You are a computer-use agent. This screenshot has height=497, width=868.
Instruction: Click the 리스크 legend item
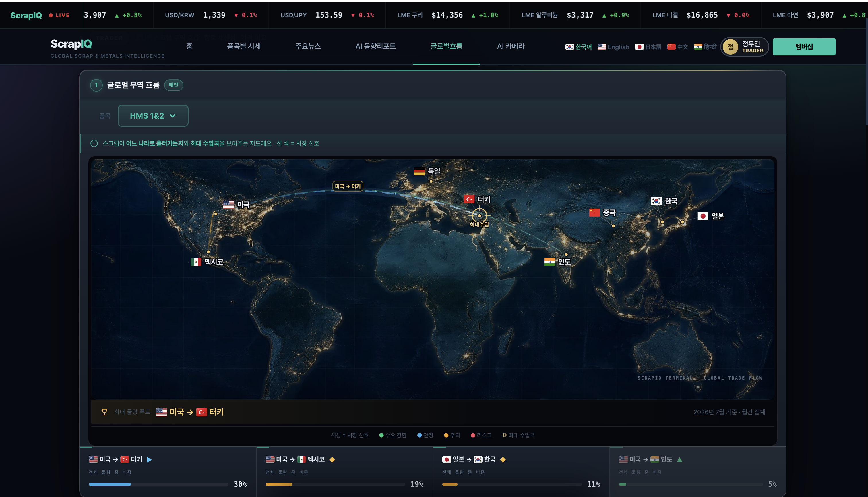(481, 435)
